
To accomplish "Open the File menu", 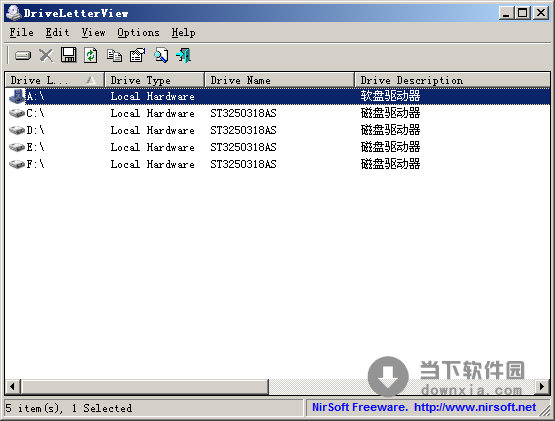I will (22, 33).
